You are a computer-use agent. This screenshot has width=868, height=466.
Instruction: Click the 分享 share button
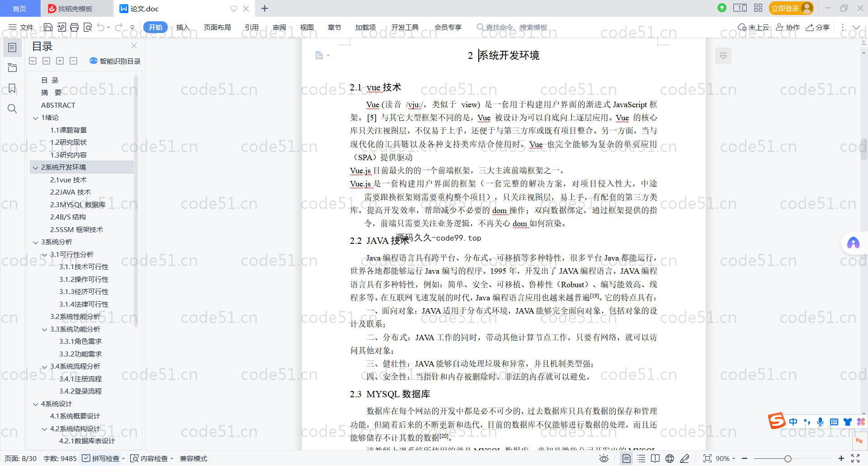pyautogui.click(x=818, y=27)
